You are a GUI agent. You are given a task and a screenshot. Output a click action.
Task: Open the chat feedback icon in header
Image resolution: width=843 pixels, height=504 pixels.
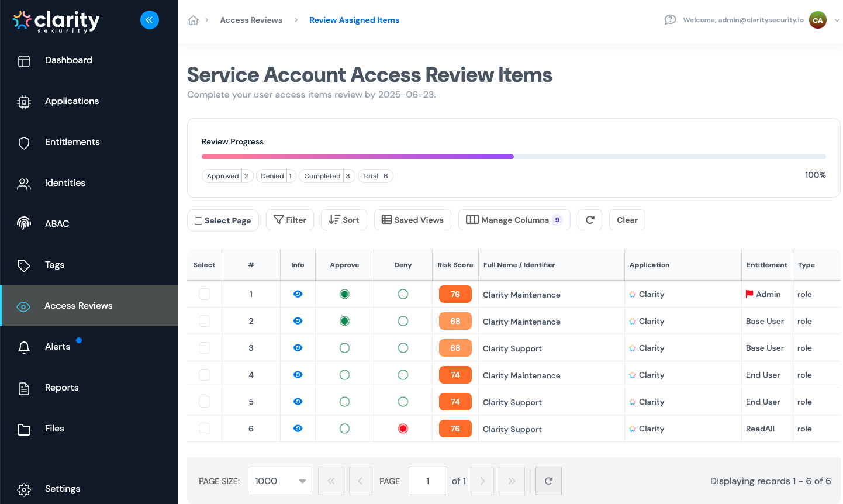coord(670,20)
